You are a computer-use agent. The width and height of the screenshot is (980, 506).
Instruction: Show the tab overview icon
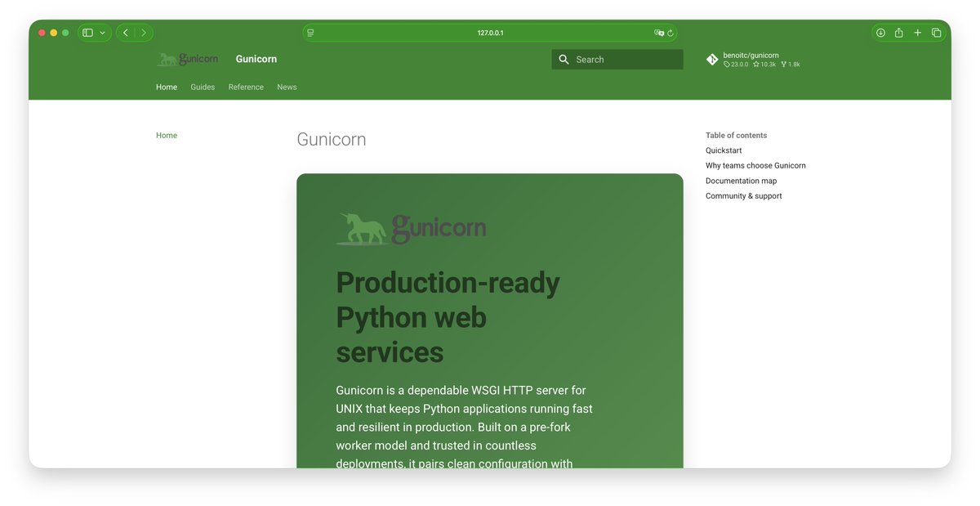click(936, 33)
